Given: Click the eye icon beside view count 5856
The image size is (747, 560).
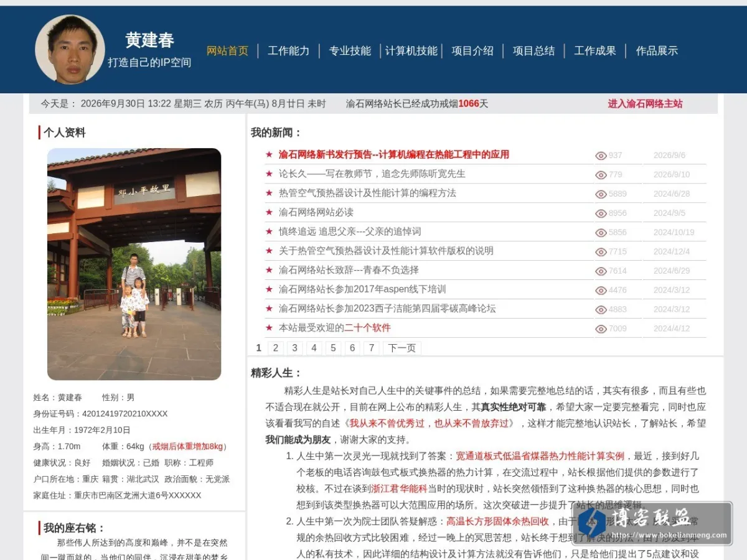Looking at the screenshot, I should click(601, 233).
